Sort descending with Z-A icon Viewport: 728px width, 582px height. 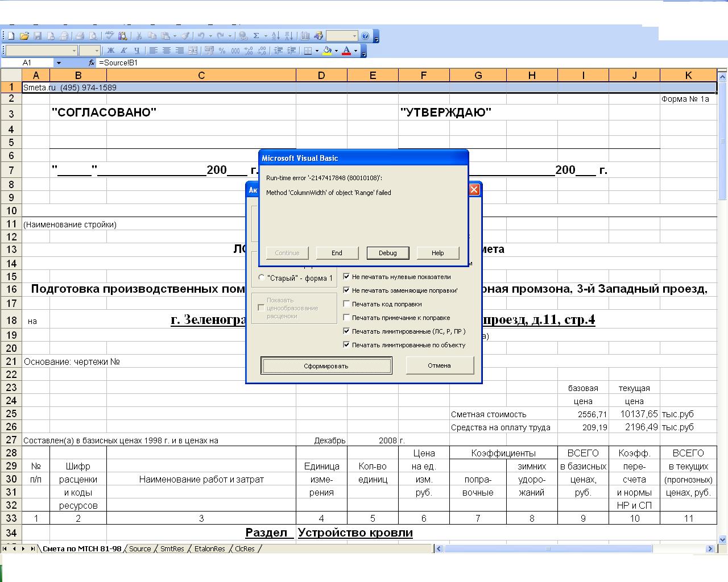(x=288, y=36)
